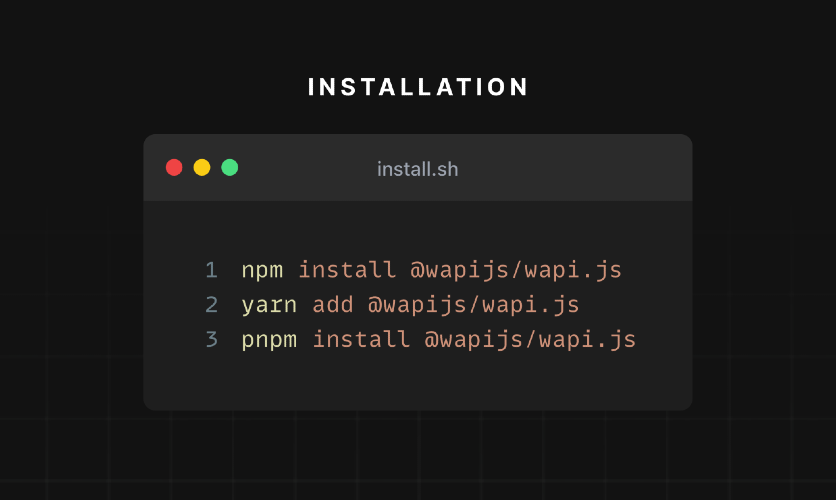Viewport: 836px width, 500px height.
Task: Click the red close dot
Action: pos(174,167)
